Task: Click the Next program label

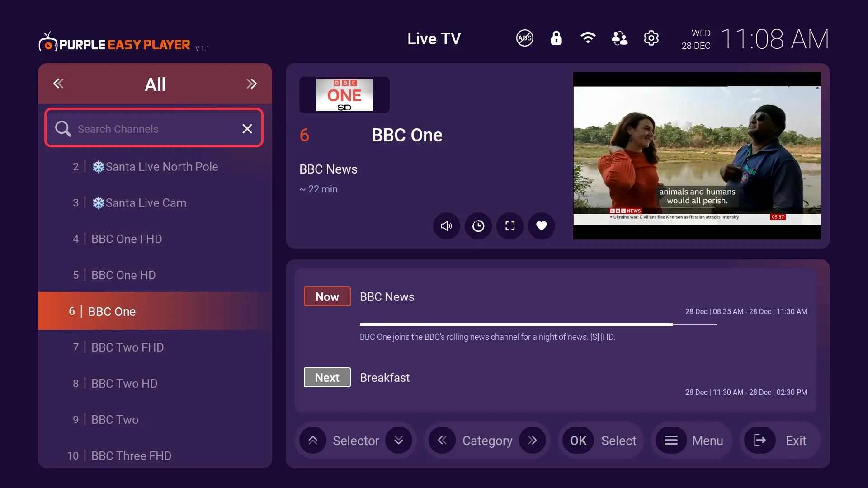Action: tap(327, 378)
